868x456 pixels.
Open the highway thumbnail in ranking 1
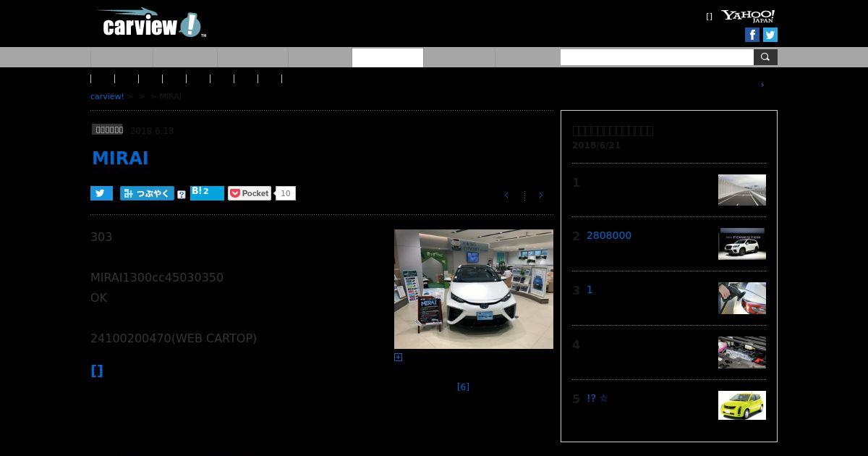tap(742, 190)
